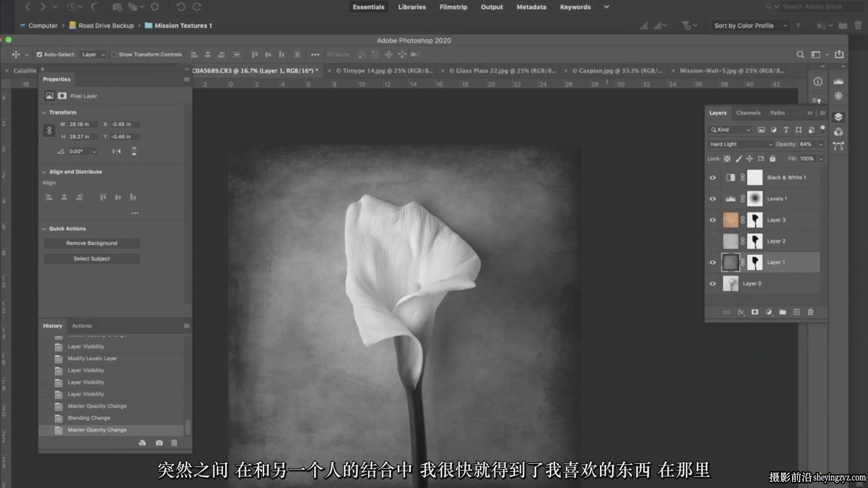The width and height of the screenshot is (868, 488).
Task: Select the Filmstrip workspace in Bridge
Action: [453, 7]
